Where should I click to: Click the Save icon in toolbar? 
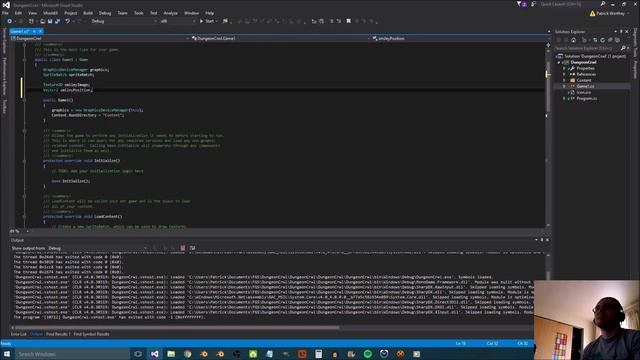click(x=50, y=21)
